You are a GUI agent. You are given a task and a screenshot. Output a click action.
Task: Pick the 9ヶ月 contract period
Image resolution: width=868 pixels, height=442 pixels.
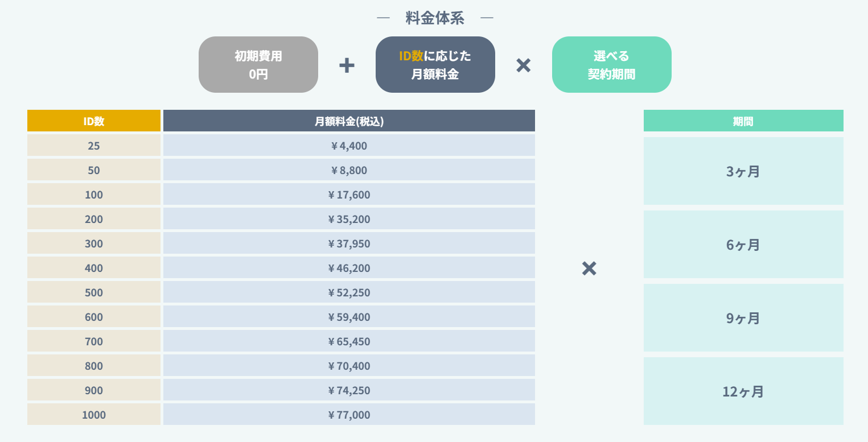click(743, 318)
